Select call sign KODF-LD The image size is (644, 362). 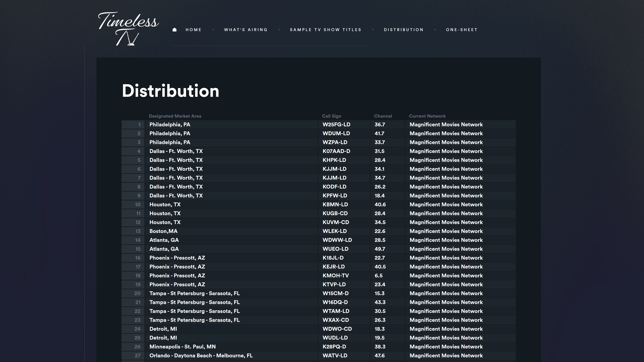coord(334,187)
